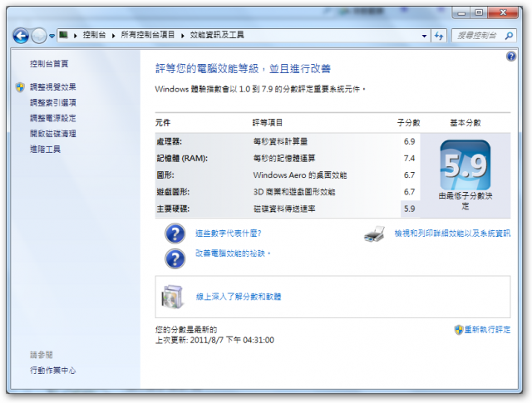Screen dimensions: 532x403
Task: Click the 磁碟資料傳送速率 text
Action: tap(284, 209)
